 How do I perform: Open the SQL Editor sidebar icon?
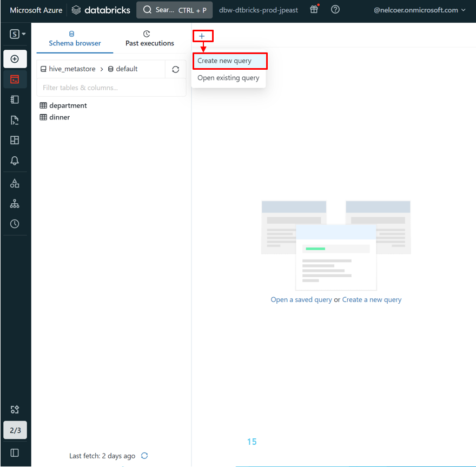click(x=15, y=79)
